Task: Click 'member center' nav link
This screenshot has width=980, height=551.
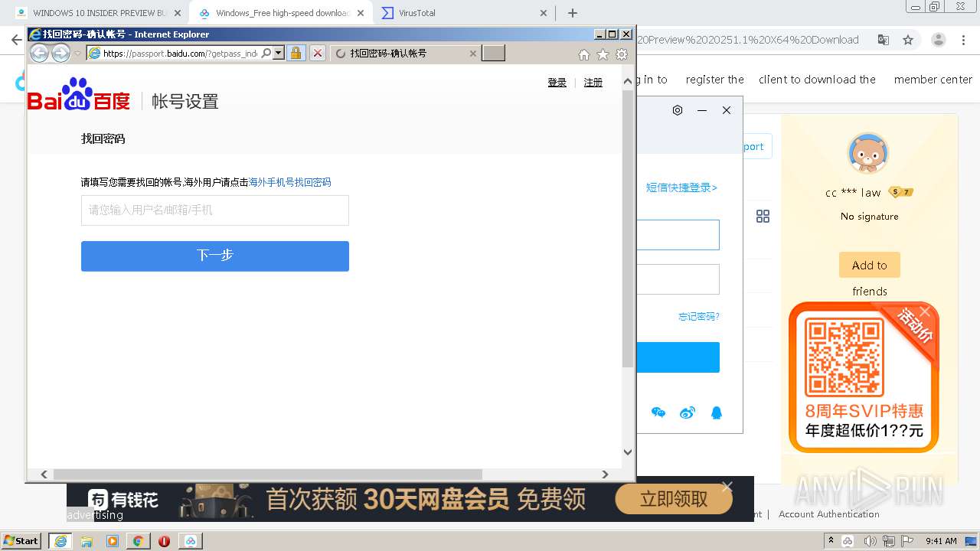Action: 933,80
